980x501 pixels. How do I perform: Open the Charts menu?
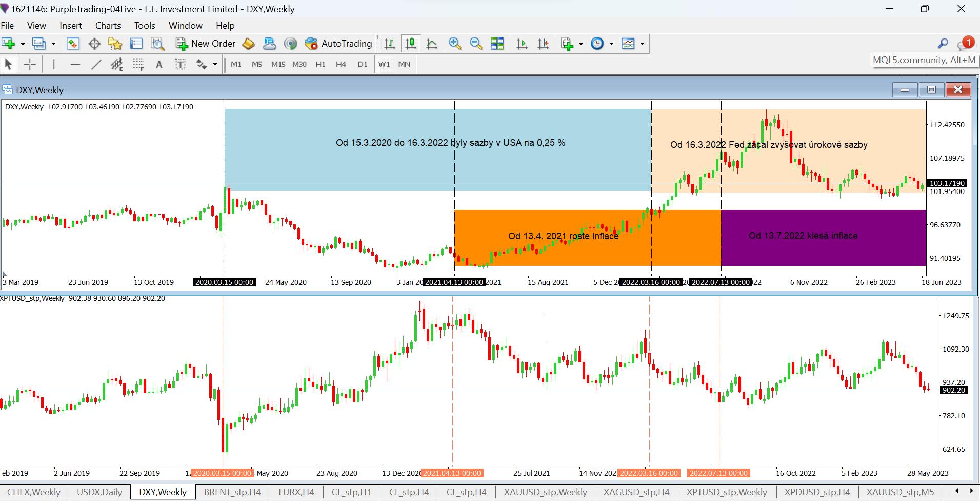pyautogui.click(x=108, y=25)
